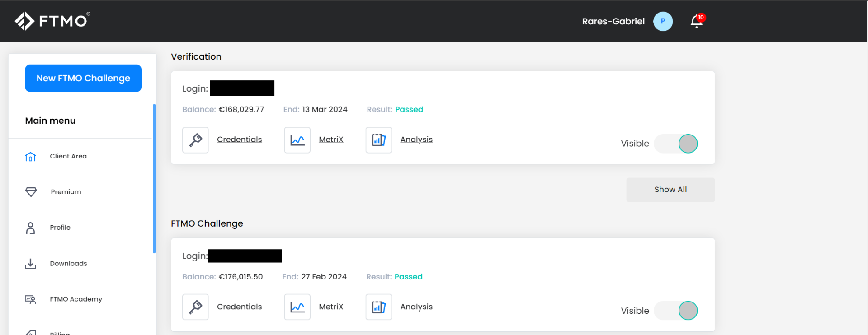Image resolution: width=868 pixels, height=335 pixels.
Task: Click the Passed result in Verification card
Action: pyautogui.click(x=409, y=109)
